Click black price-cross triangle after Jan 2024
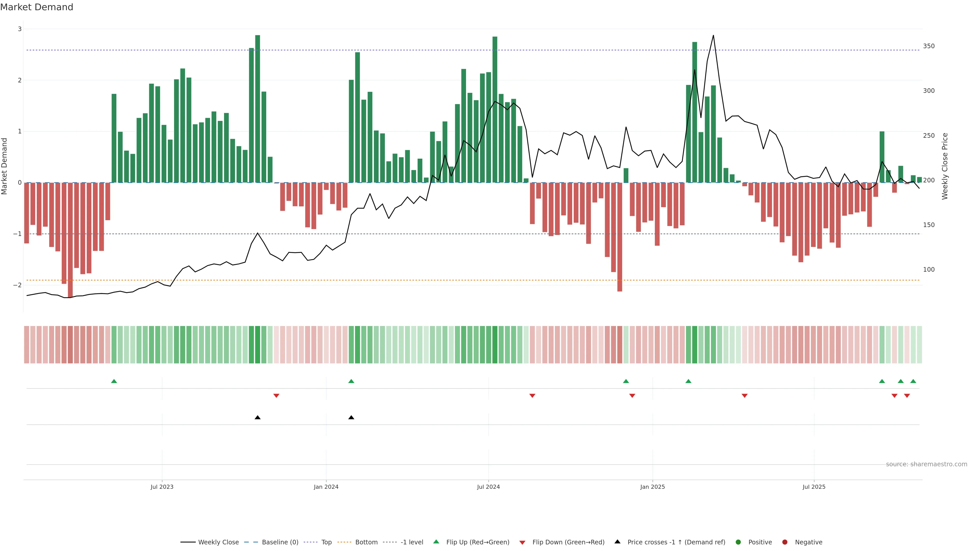Screen dimensions: 980x551 pyautogui.click(x=351, y=418)
